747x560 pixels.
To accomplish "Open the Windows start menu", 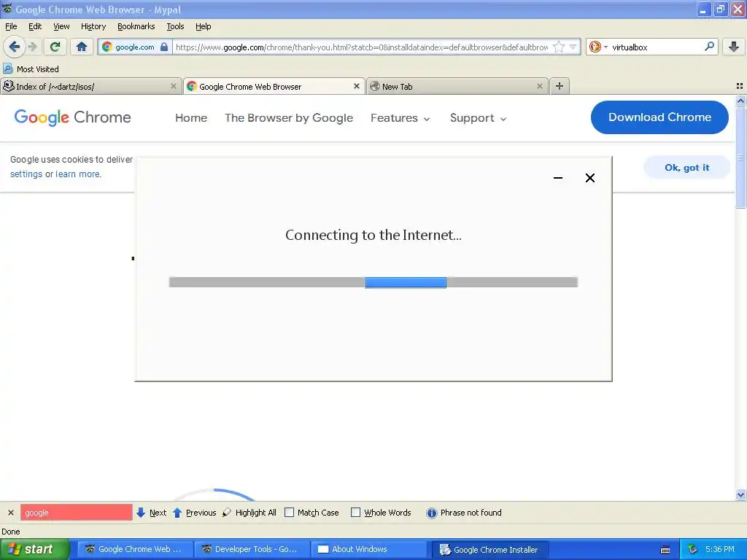I will (x=34, y=549).
